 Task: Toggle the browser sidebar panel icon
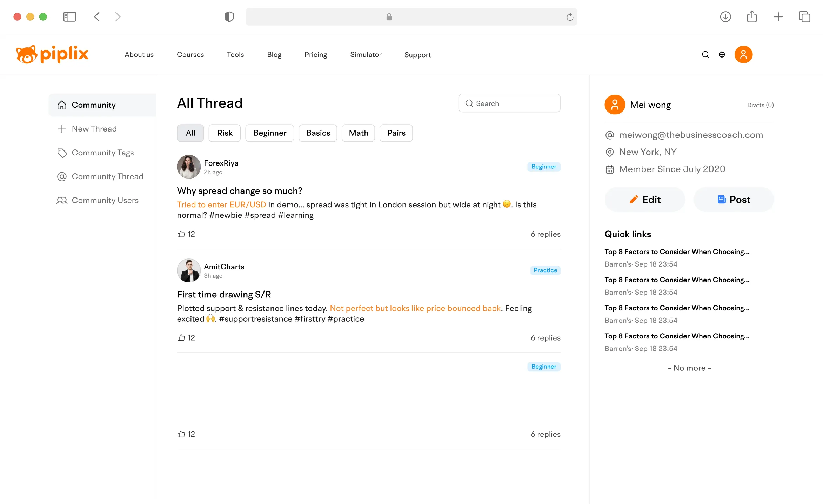pyautogui.click(x=69, y=17)
